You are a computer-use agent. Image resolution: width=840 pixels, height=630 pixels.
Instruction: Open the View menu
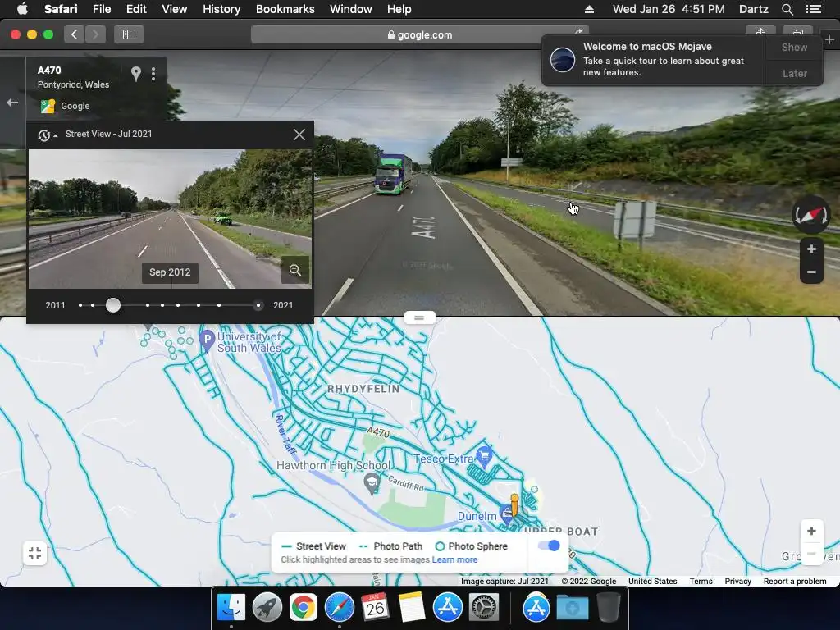pos(175,9)
